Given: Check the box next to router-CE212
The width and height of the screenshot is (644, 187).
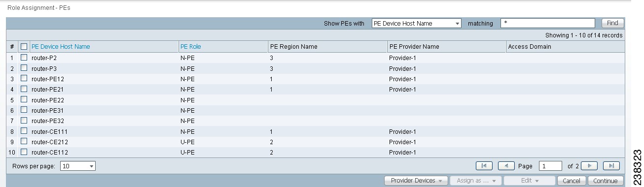Looking at the screenshot, I should [24, 142].
